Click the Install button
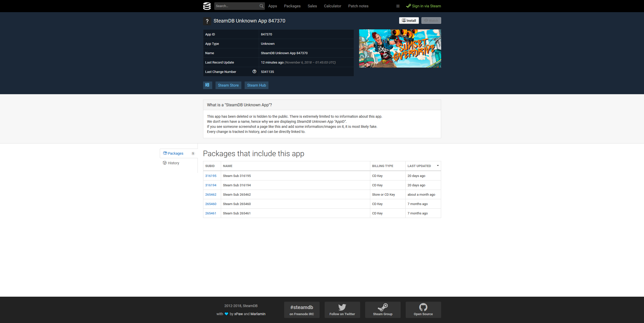Image resolution: width=644 pixels, height=323 pixels. click(x=409, y=21)
